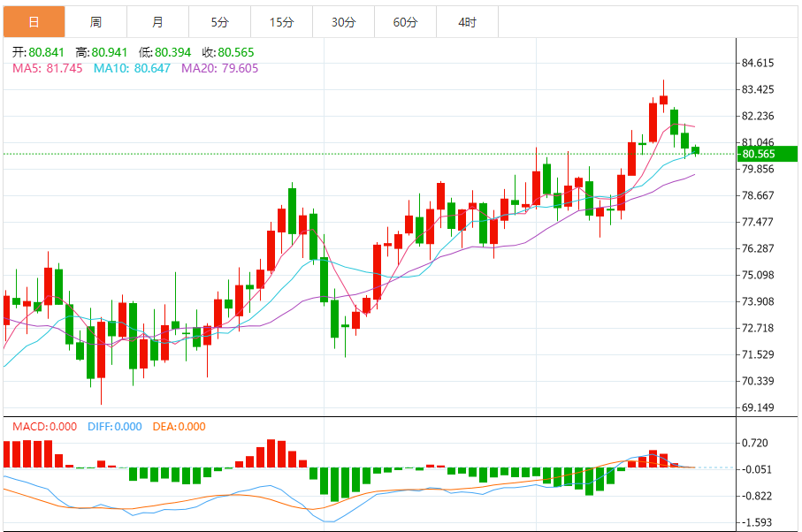Click the -0.822 MACD axis label

(x=757, y=497)
